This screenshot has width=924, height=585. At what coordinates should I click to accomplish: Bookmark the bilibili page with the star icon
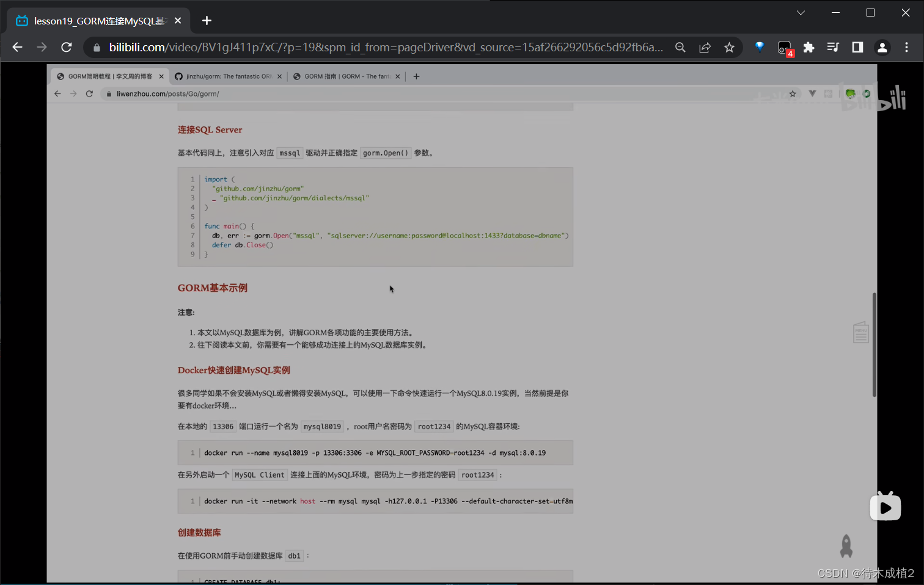[x=729, y=48]
